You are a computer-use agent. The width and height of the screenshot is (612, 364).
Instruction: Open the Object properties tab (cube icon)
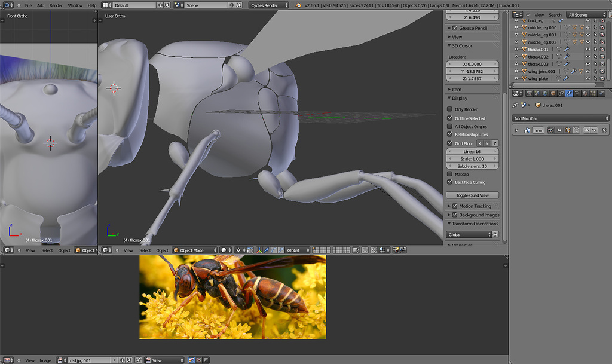[553, 93]
